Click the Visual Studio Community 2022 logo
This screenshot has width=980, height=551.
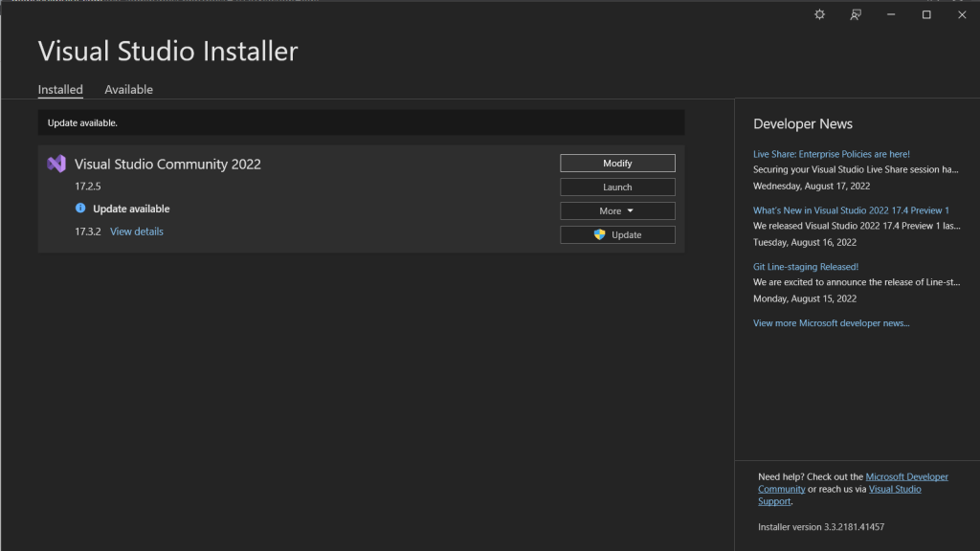coord(56,164)
